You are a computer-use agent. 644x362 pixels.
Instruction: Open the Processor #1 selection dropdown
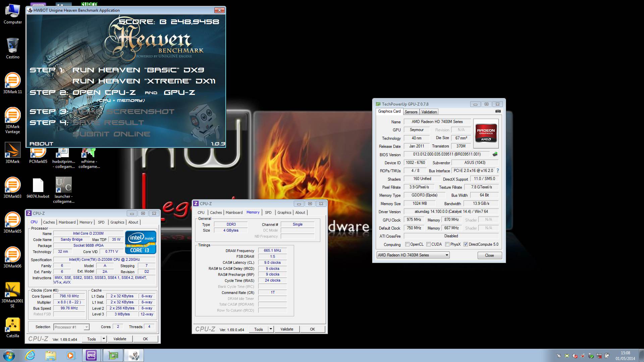71,327
